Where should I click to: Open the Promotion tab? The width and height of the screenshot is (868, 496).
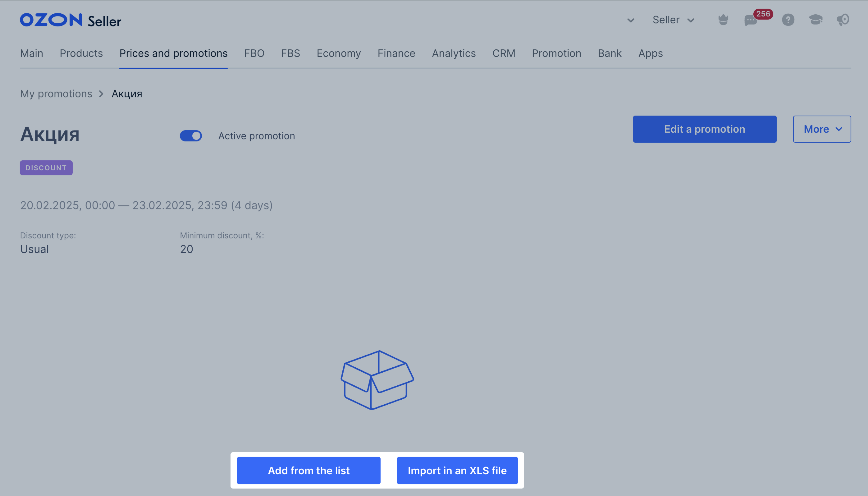(x=556, y=53)
